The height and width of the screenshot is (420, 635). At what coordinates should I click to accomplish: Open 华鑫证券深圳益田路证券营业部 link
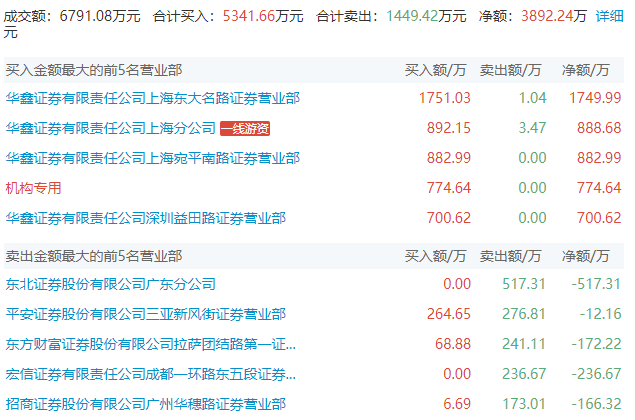tap(146, 218)
